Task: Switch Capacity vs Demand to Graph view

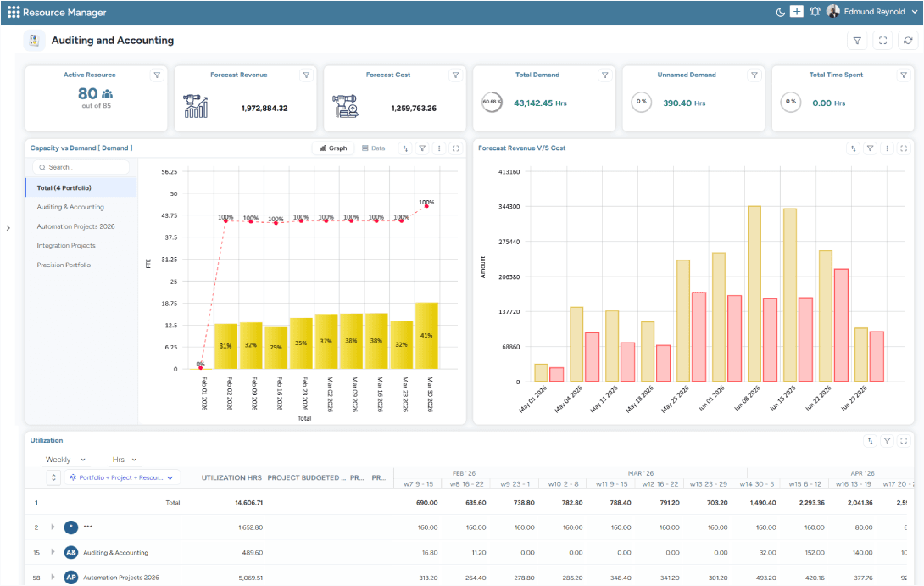Action: point(333,148)
